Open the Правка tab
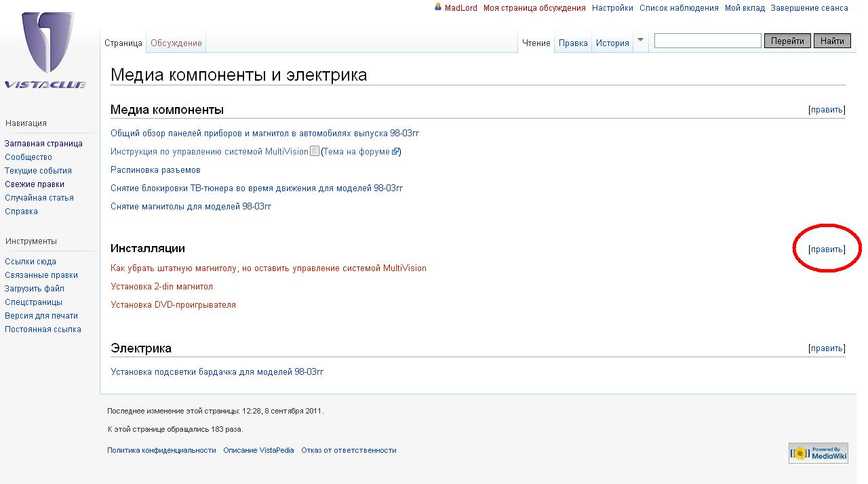This screenshot has width=868, height=484. pyautogui.click(x=573, y=43)
